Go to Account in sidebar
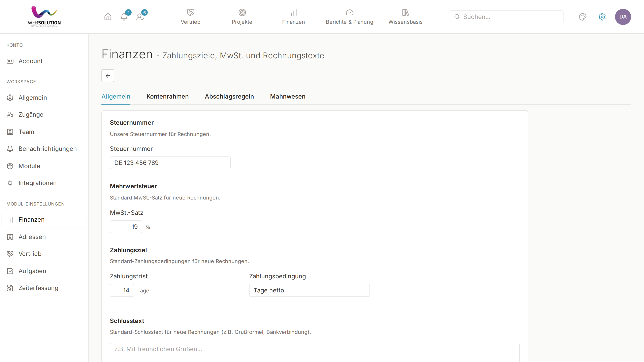 pos(44,61)
